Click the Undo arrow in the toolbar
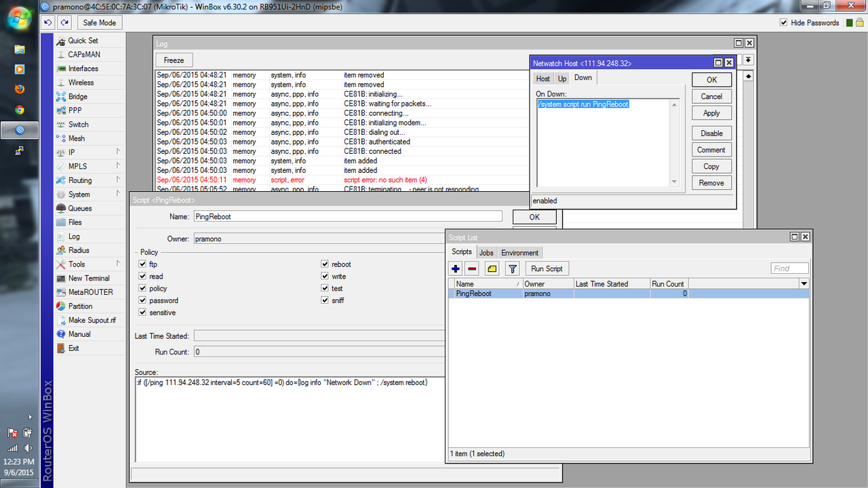This screenshot has width=868, height=488. pos(48,22)
